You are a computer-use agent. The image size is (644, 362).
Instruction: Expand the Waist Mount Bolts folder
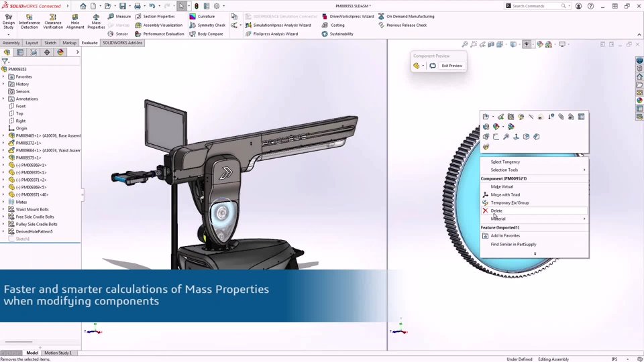(3, 209)
